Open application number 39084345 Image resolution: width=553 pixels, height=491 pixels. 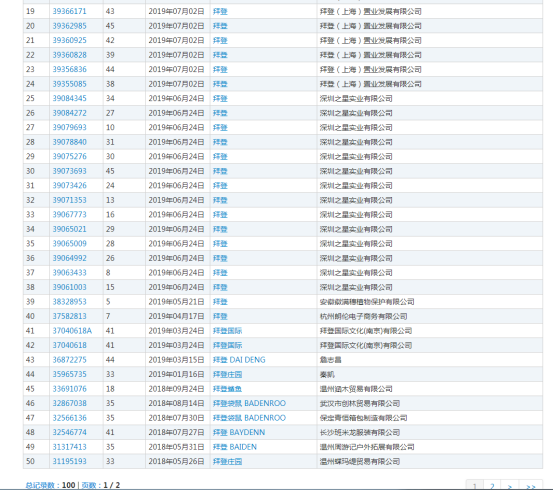[x=69, y=98]
